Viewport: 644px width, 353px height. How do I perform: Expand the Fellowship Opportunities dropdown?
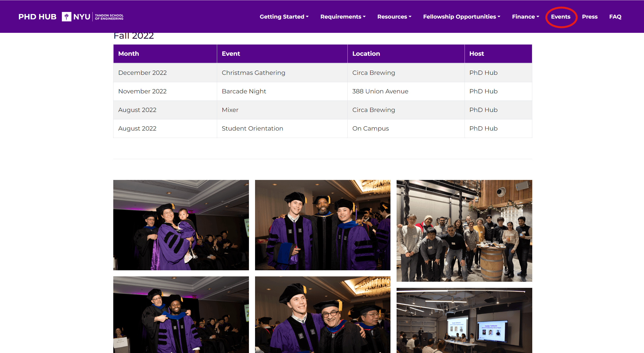tap(461, 17)
